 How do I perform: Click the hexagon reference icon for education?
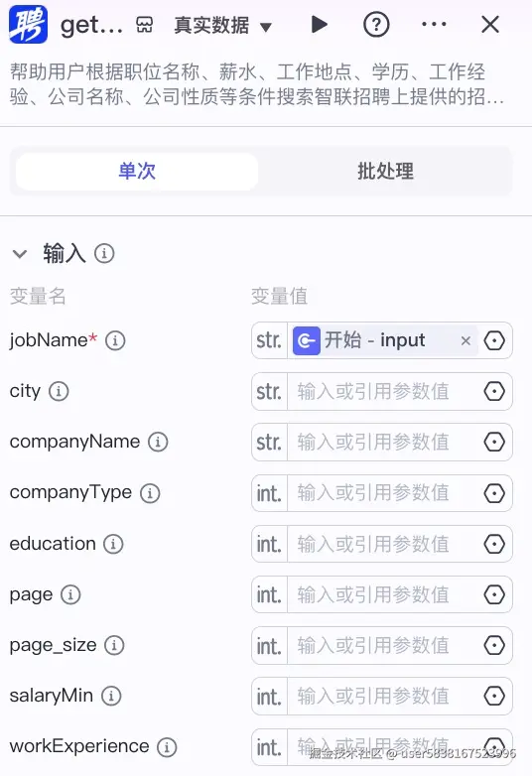point(494,544)
